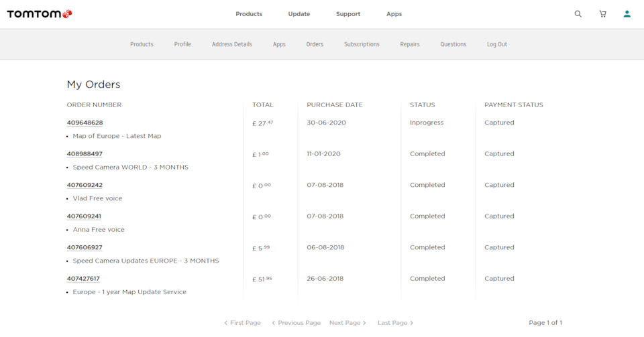
Task: Open the Apps account tab
Action: pos(279,44)
